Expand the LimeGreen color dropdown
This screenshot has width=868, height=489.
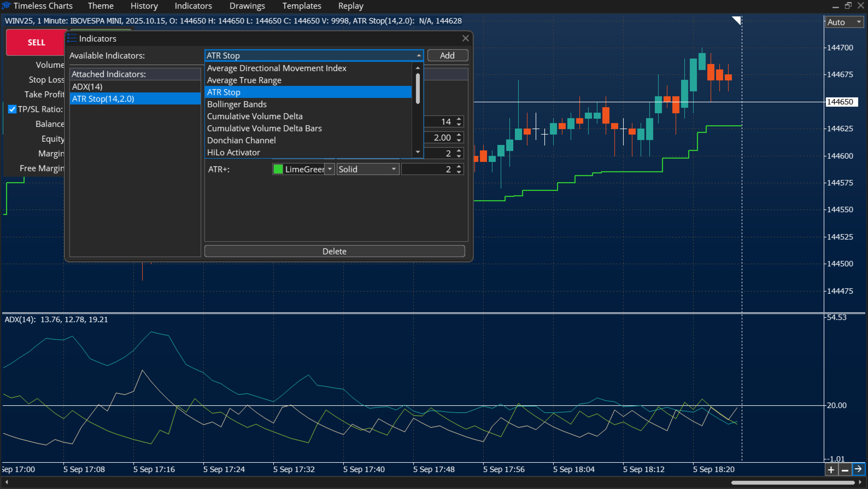tap(330, 169)
